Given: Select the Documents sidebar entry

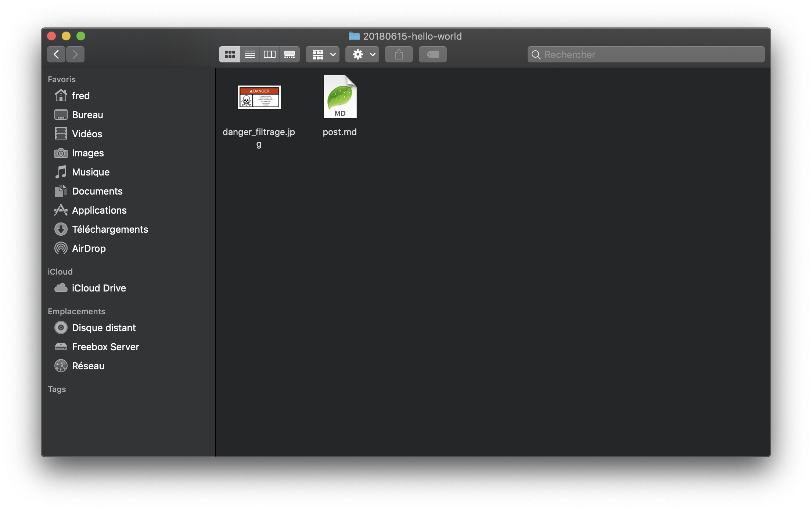Looking at the screenshot, I should (97, 191).
